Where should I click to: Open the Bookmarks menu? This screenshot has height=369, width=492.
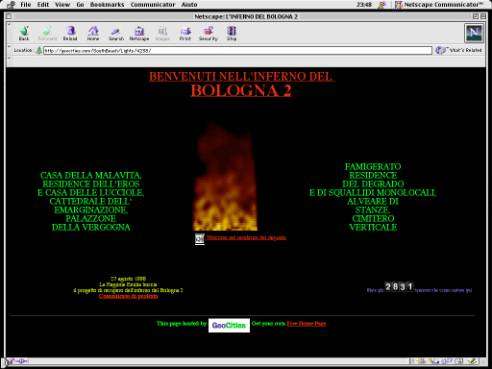pos(107,5)
